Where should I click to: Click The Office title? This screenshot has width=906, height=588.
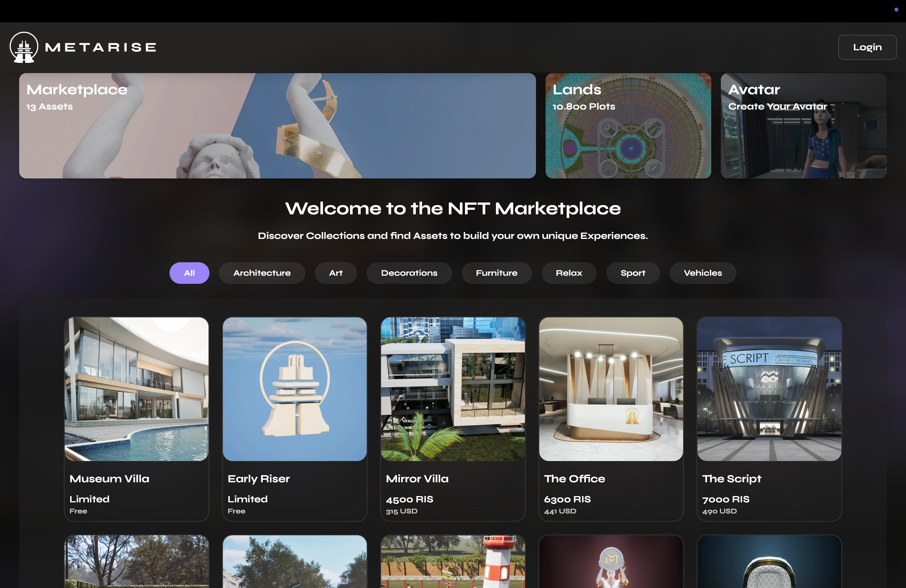tap(574, 479)
